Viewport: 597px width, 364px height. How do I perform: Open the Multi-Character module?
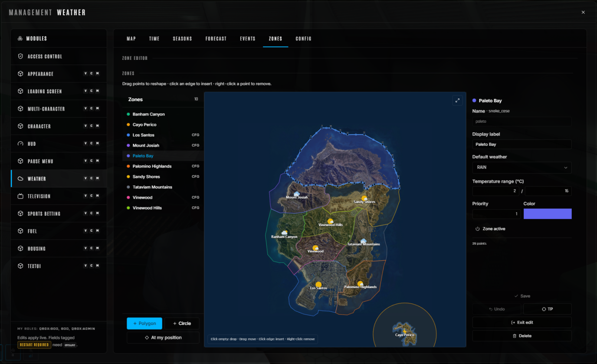59,108
